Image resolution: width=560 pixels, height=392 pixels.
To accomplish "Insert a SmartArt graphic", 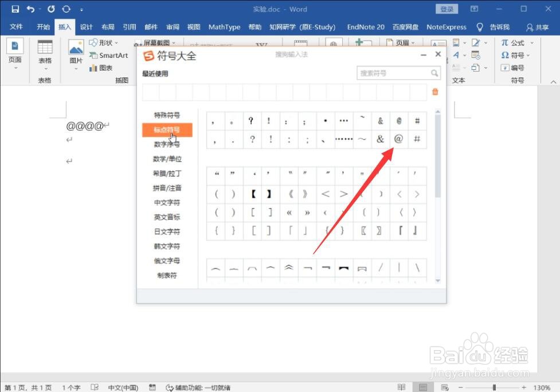I will (108, 56).
